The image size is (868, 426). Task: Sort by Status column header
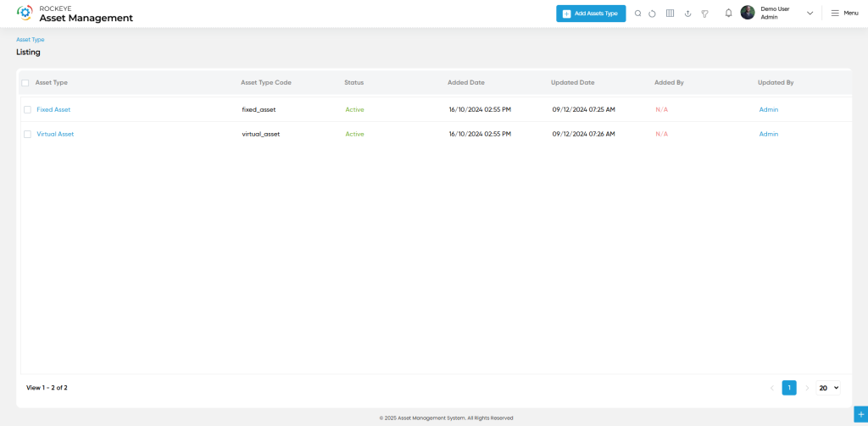click(354, 82)
